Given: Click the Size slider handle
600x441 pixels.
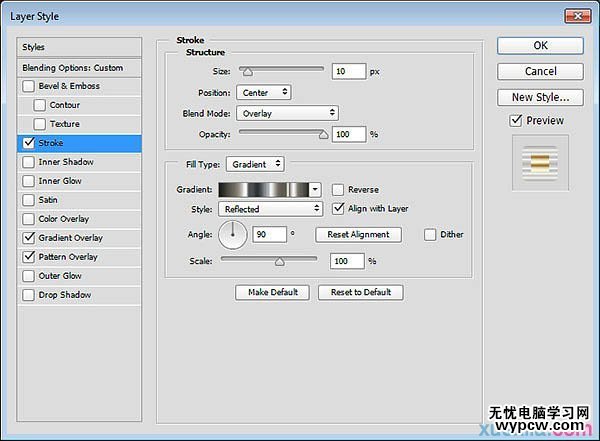Looking at the screenshot, I should [x=248, y=72].
